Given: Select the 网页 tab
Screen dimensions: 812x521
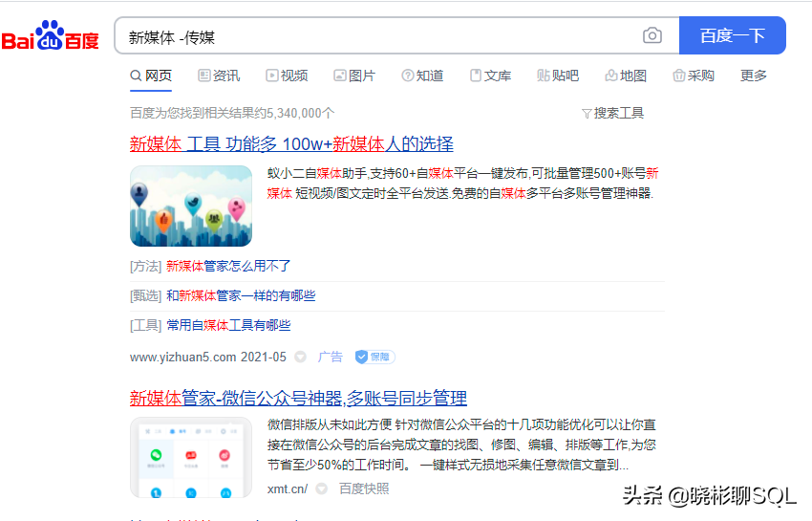Looking at the screenshot, I should coord(151,76).
